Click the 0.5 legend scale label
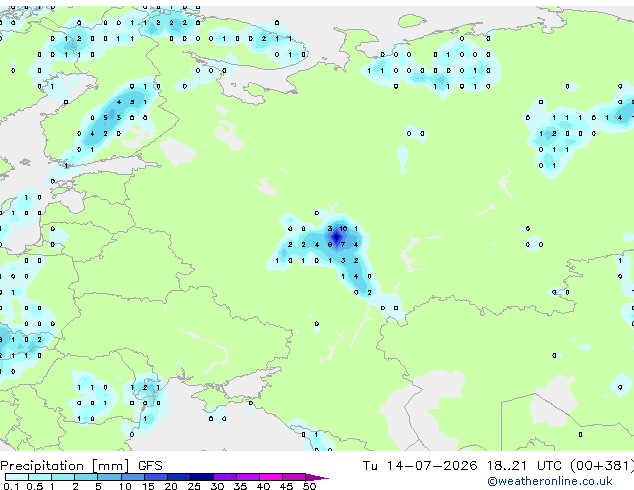The height and width of the screenshot is (490, 634). pos(35,486)
